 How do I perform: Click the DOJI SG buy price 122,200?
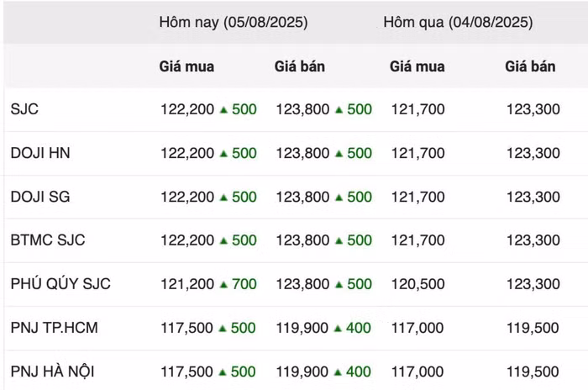[187, 197]
